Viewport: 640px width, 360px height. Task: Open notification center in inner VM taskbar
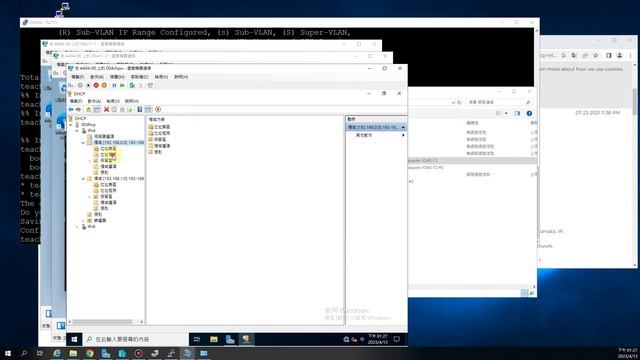(x=397, y=339)
